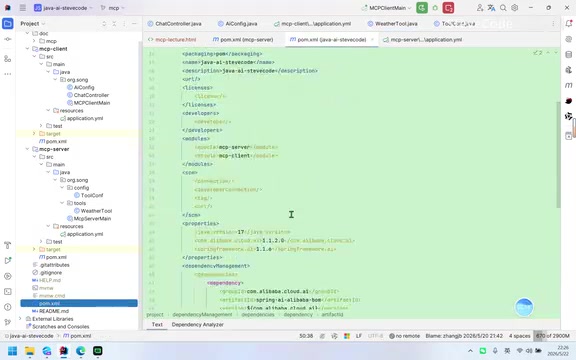
Task: Collapse all in Project panel
Action: coord(114,24)
